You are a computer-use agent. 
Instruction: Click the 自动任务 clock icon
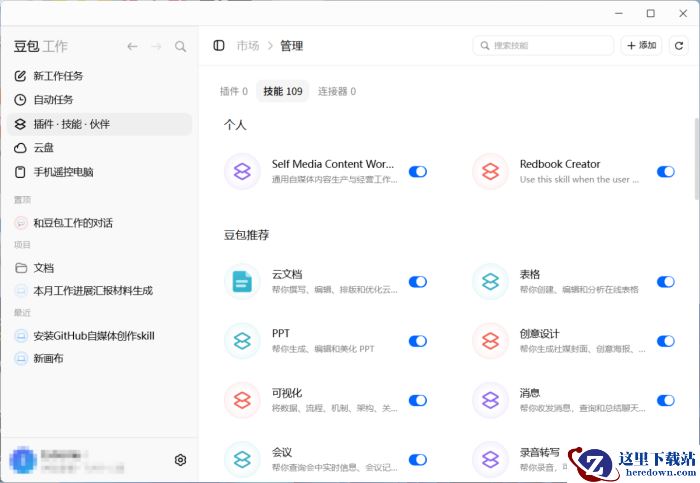click(x=20, y=100)
